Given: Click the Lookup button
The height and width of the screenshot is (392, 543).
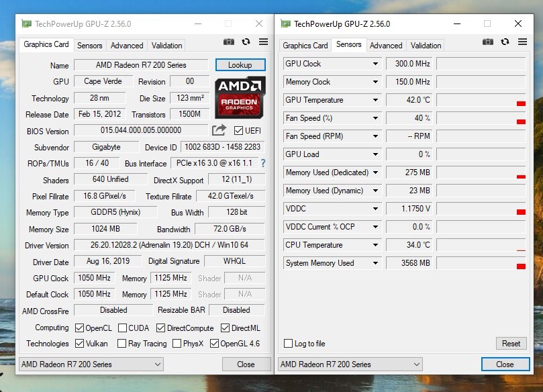Looking at the screenshot, I should (x=240, y=65).
